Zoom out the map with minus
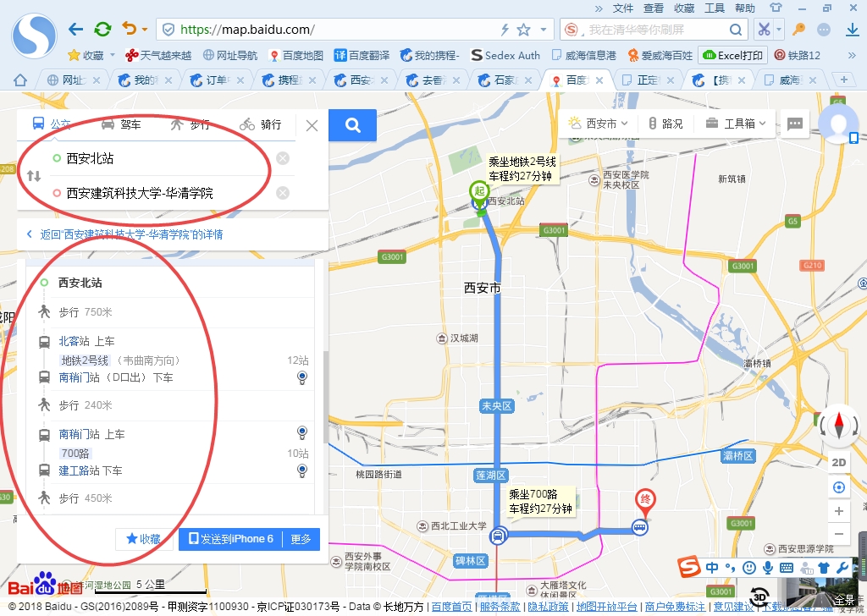The height and width of the screenshot is (616, 867). [839, 534]
